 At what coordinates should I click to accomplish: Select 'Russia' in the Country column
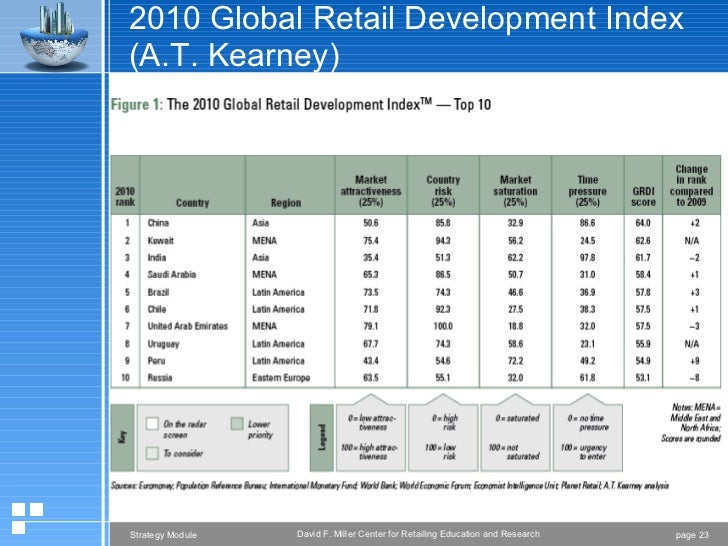tap(159, 378)
